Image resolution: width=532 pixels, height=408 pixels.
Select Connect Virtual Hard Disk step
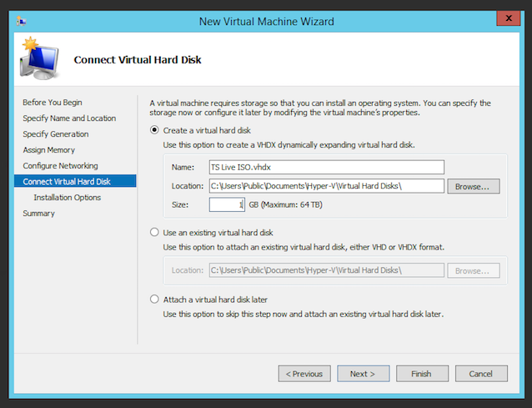(75, 181)
